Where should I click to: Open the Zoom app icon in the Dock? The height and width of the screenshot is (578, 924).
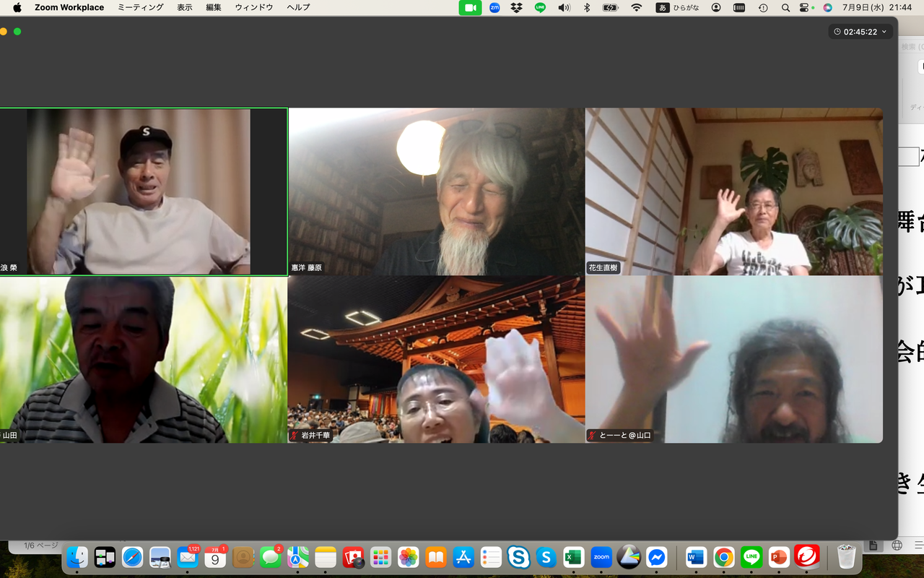tap(601, 557)
